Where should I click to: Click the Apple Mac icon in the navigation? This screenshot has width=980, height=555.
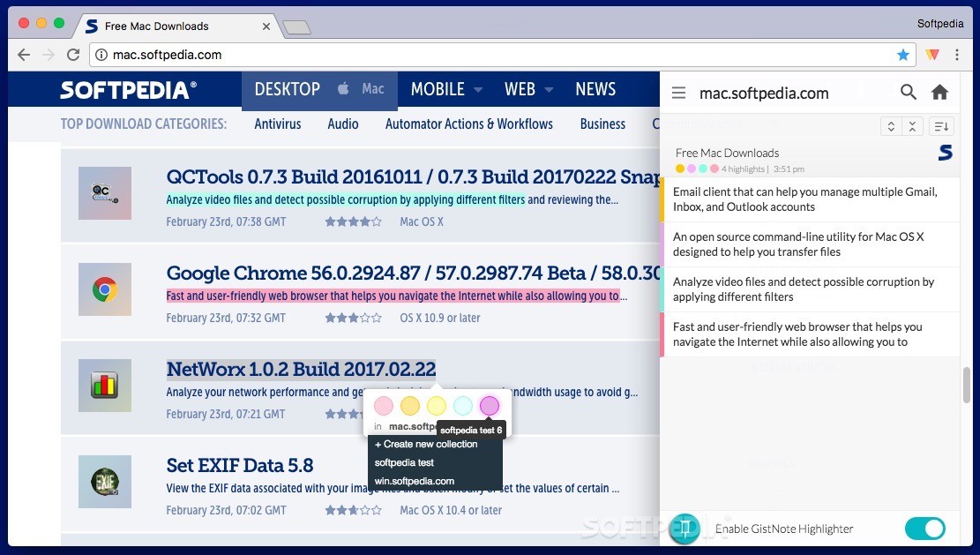coord(343,89)
